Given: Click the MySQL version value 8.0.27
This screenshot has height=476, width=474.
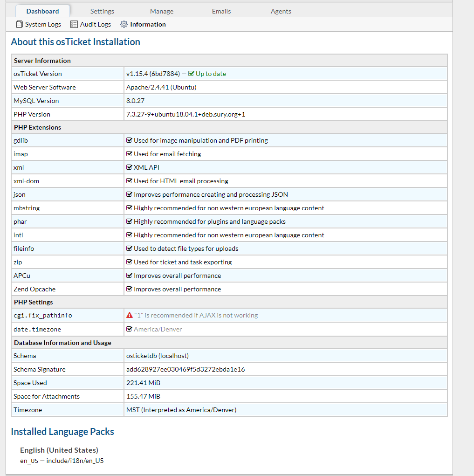Looking at the screenshot, I should [x=135, y=101].
